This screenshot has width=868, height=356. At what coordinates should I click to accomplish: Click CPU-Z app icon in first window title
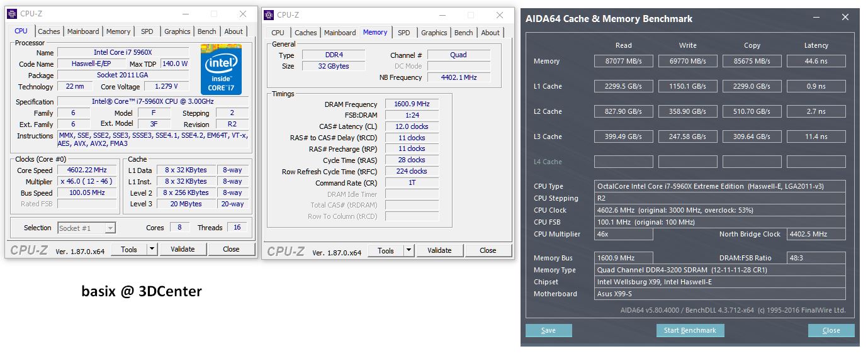(12, 14)
